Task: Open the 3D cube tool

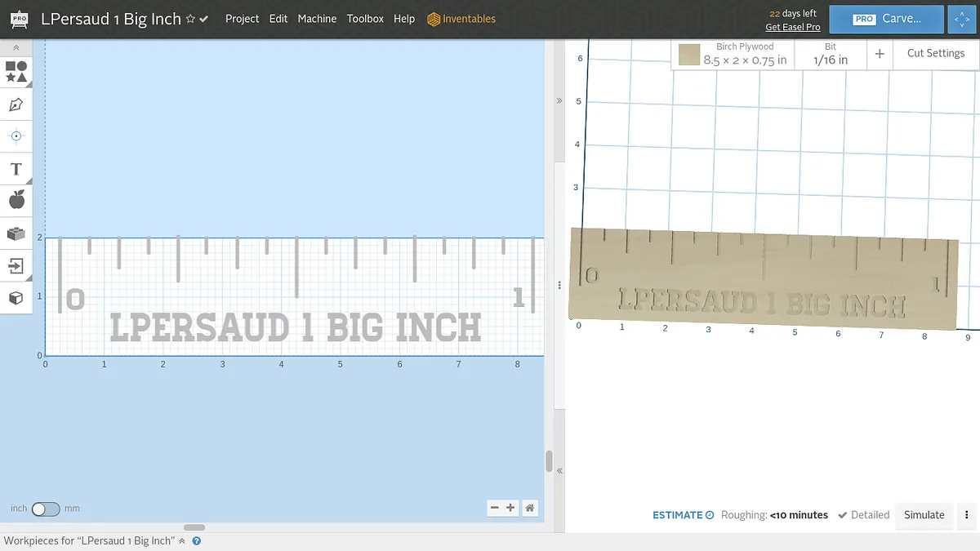Action: 16,298
